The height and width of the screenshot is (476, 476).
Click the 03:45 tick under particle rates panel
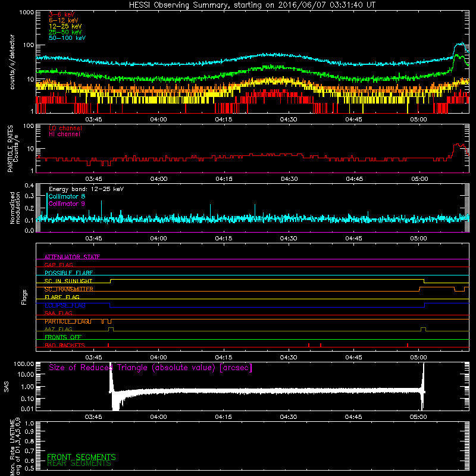93,179
